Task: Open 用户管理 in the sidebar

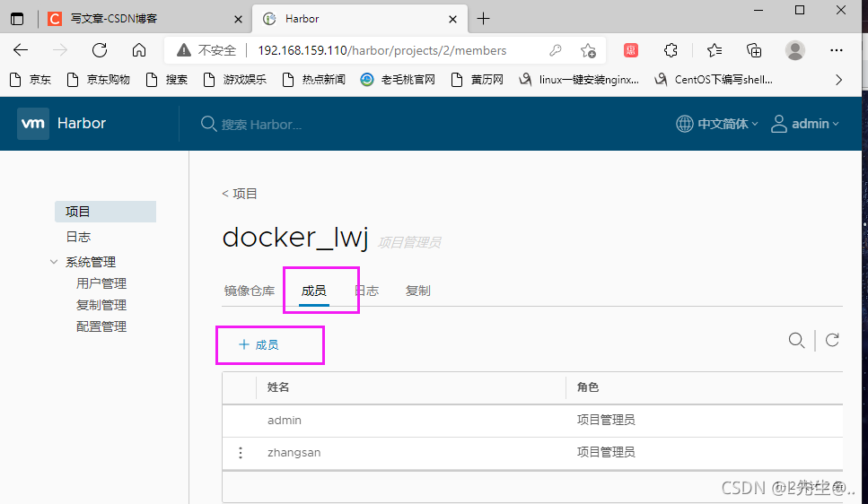Action: click(101, 283)
